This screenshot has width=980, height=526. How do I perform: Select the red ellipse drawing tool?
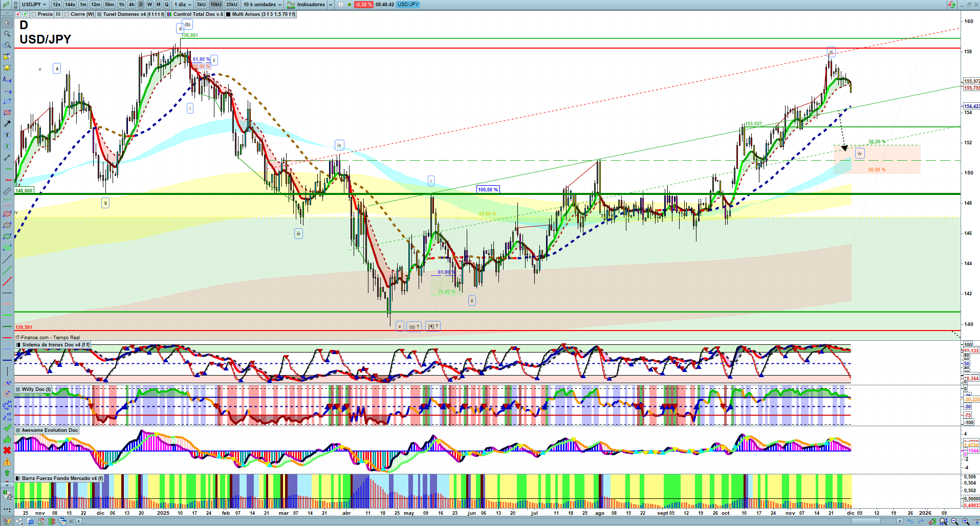pyautogui.click(x=7, y=214)
